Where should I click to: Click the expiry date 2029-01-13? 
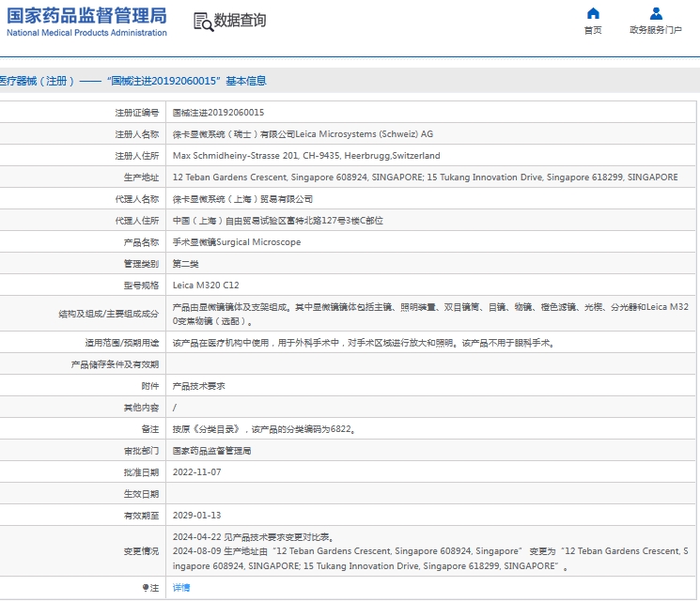pos(197,516)
